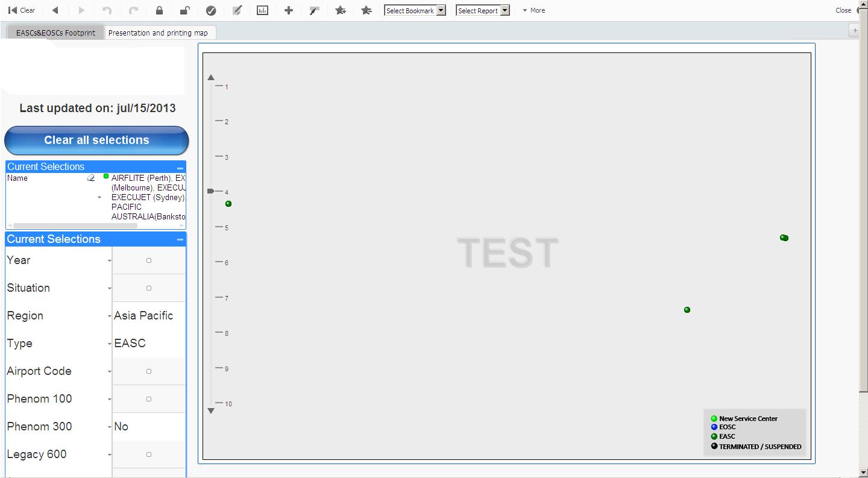Open current selections checkmark icon

211,10
